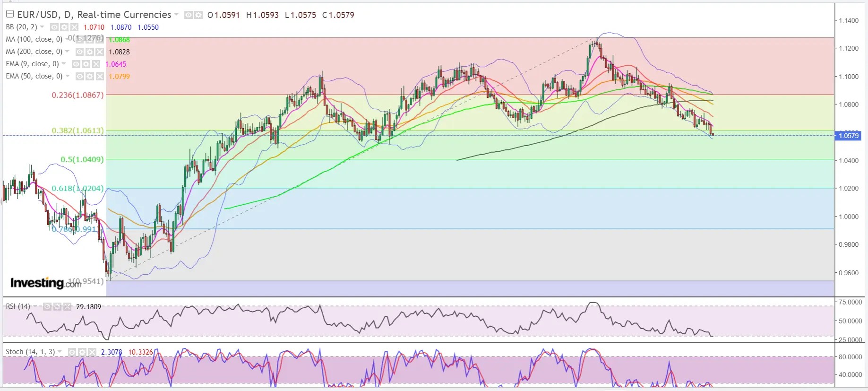
Task: Open settings gear for MA (100, close, 0)
Action: point(90,39)
